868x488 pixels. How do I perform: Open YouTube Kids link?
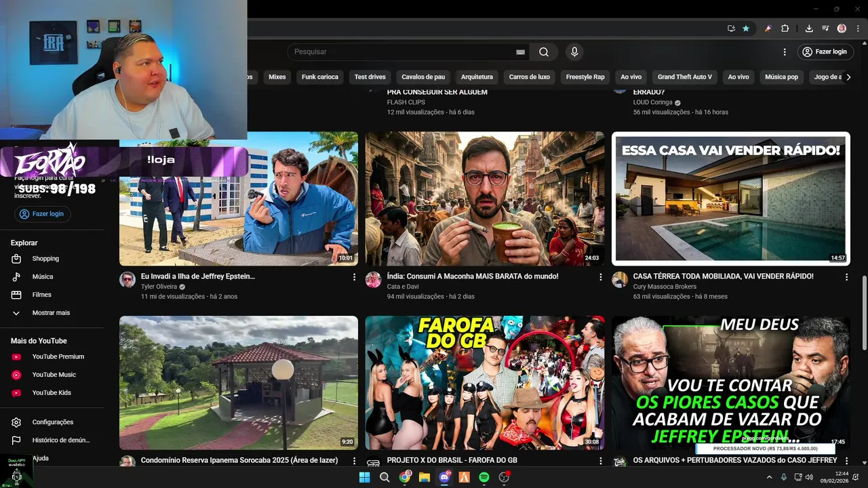52,393
